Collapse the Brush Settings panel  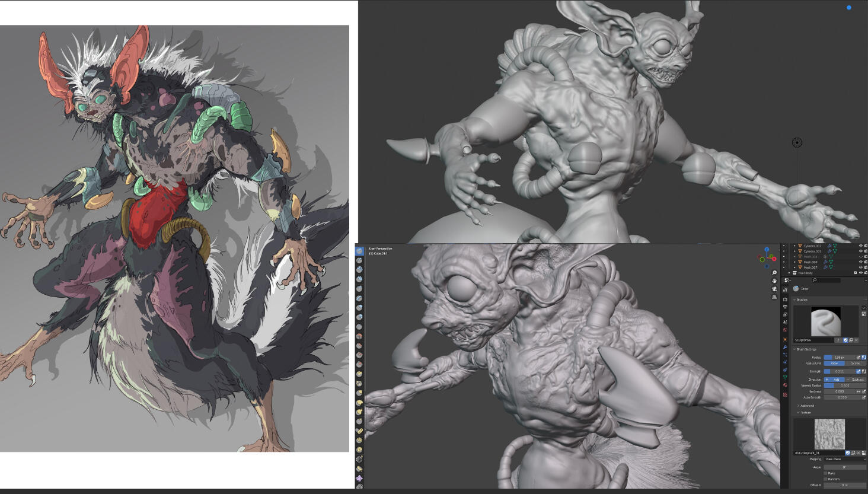coord(805,349)
